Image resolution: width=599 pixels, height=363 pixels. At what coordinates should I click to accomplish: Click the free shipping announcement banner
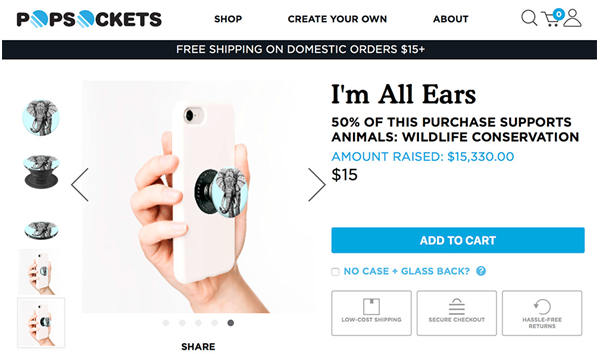(300, 50)
